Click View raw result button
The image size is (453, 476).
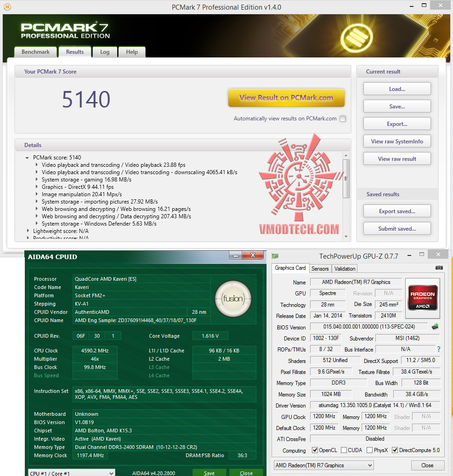point(397,159)
